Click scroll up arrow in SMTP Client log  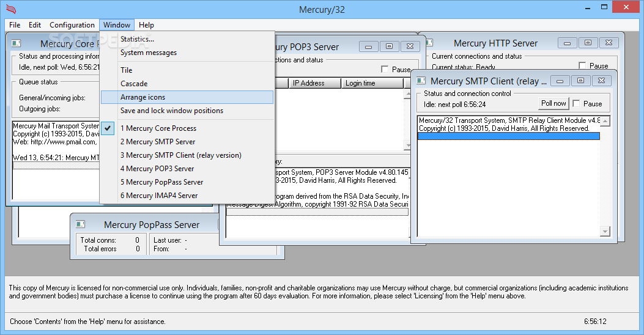pos(605,121)
